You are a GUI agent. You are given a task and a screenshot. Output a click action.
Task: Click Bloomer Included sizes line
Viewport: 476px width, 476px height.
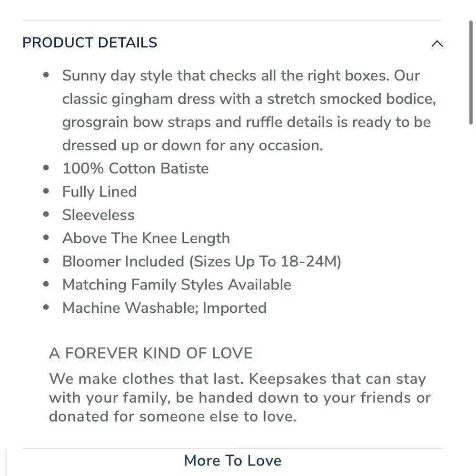(x=202, y=261)
